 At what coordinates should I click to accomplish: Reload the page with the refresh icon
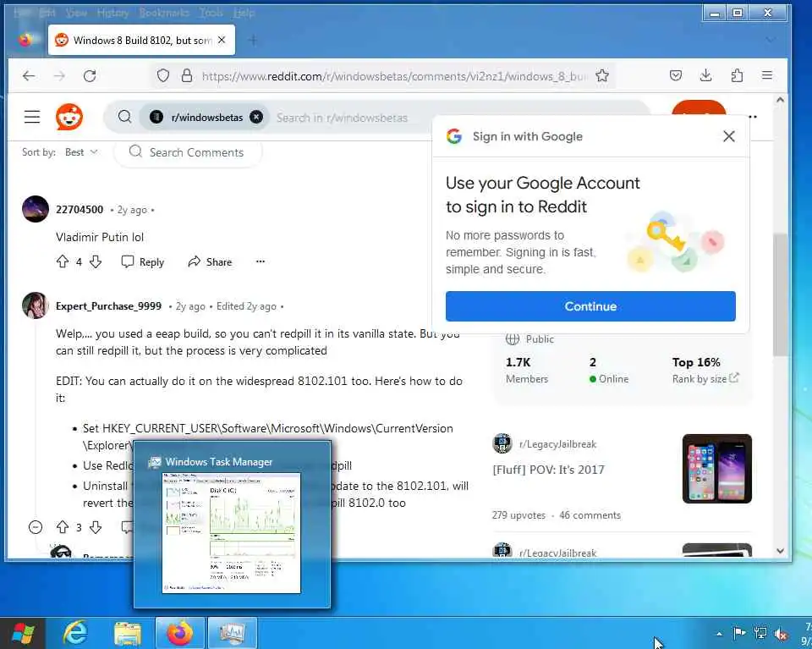coord(90,76)
